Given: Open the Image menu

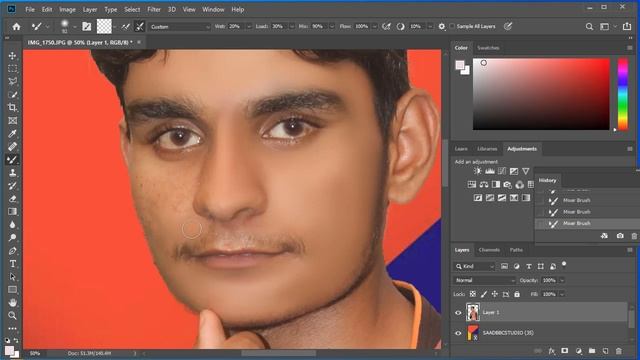Looking at the screenshot, I should click(67, 9).
